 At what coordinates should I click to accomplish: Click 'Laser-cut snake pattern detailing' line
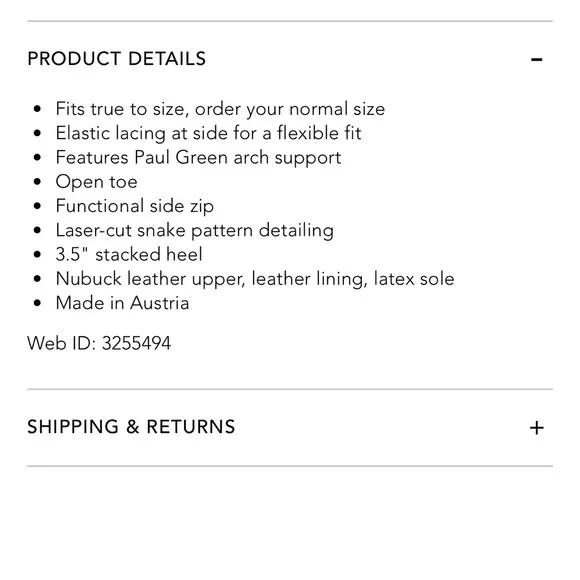[195, 230]
